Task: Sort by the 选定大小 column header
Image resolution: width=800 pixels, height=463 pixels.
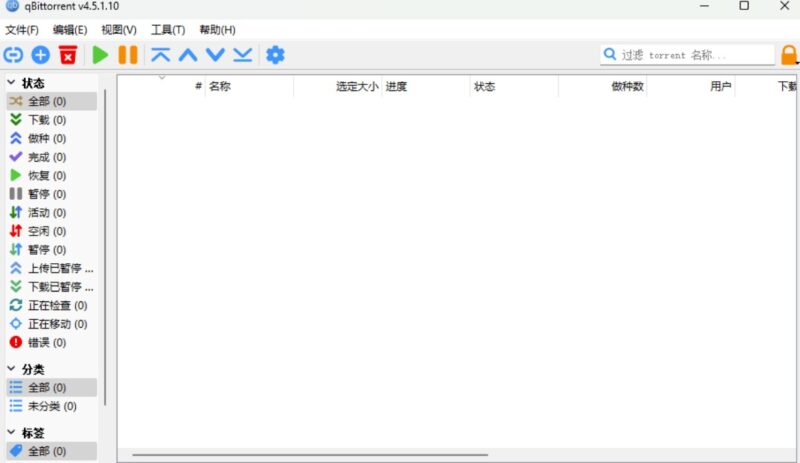Action: (338, 86)
